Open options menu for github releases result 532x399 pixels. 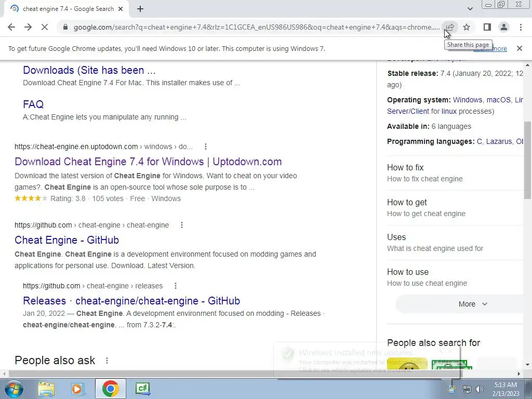tap(176, 286)
